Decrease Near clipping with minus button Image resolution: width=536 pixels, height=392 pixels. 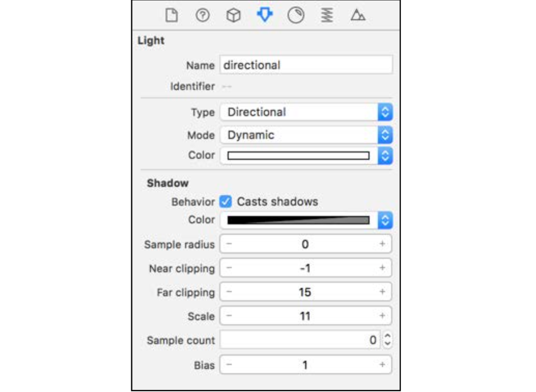point(229,268)
